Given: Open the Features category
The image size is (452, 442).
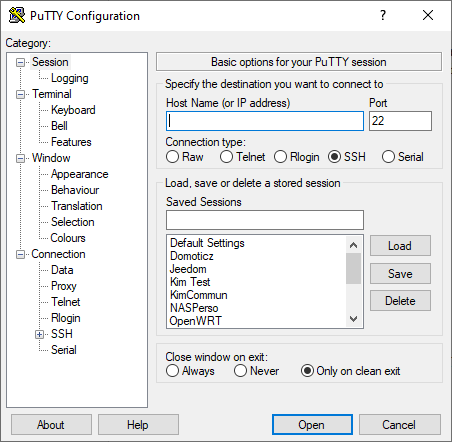Looking at the screenshot, I should click(x=71, y=142).
